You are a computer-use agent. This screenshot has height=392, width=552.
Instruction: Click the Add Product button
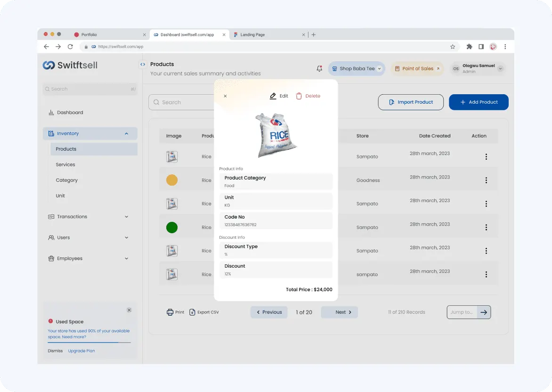pyautogui.click(x=479, y=102)
